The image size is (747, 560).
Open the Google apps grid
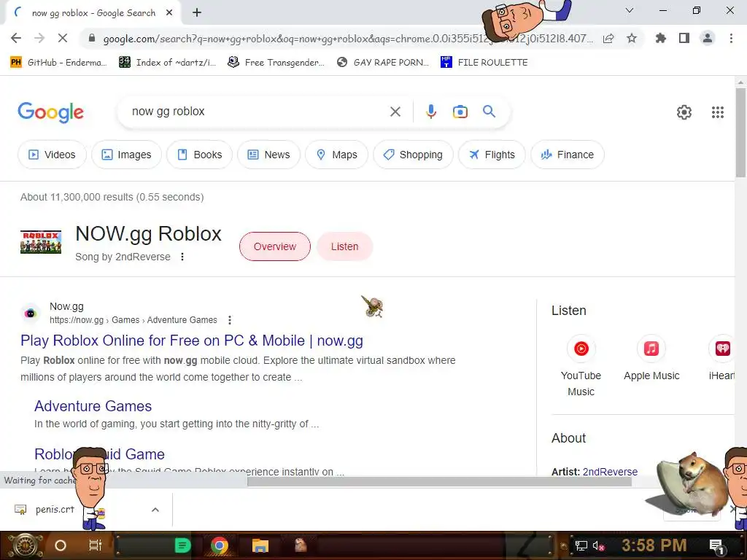pyautogui.click(x=718, y=112)
